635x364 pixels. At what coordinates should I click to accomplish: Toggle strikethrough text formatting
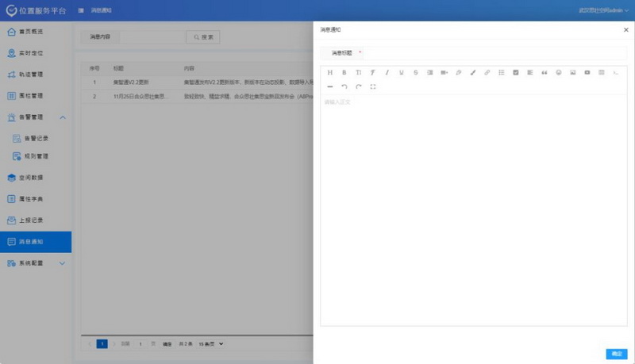pyautogui.click(x=416, y=73)
